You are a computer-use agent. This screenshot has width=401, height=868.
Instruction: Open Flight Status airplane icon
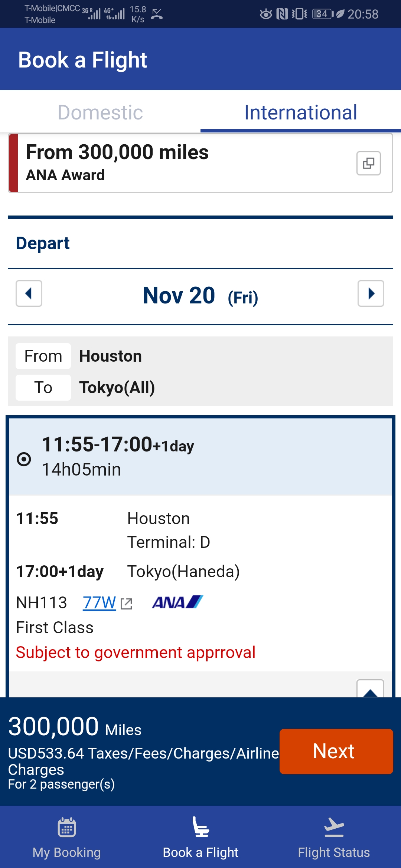(334, 827)
